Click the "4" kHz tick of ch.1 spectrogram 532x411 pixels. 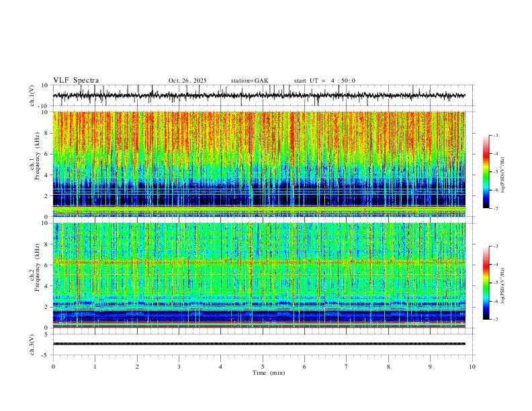point(47,175)
